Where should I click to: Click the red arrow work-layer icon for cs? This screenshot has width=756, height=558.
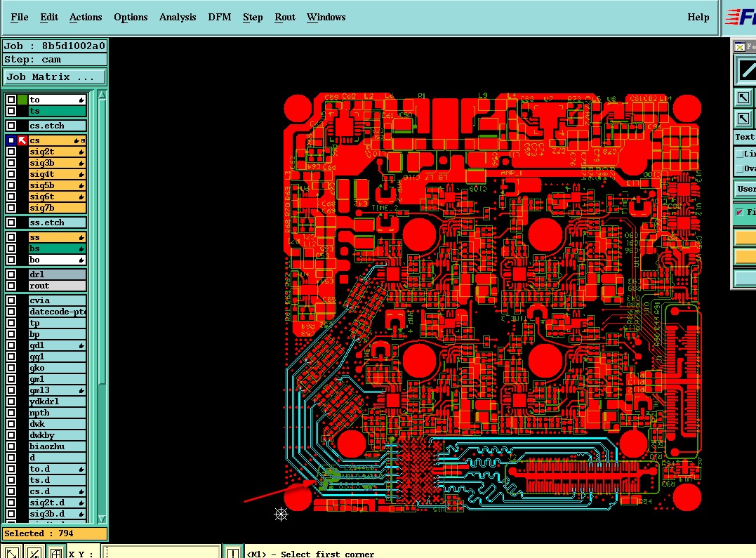tap(22, 140)
